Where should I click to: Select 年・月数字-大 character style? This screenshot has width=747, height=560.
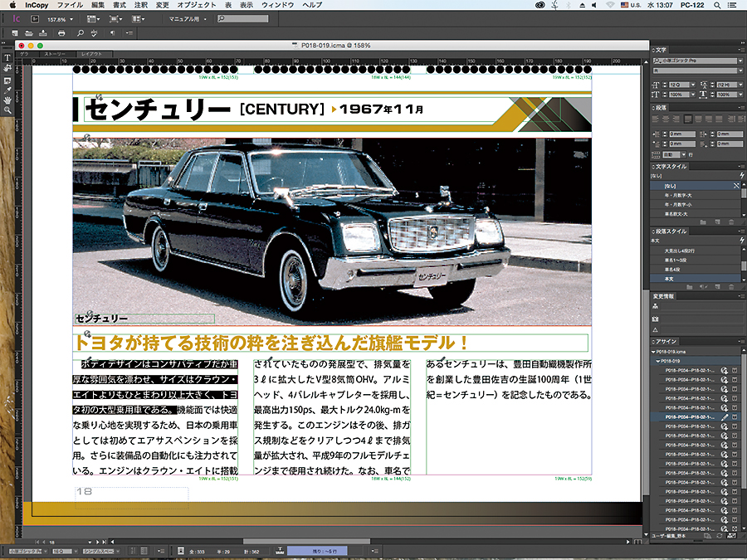(x=696, y=195)
